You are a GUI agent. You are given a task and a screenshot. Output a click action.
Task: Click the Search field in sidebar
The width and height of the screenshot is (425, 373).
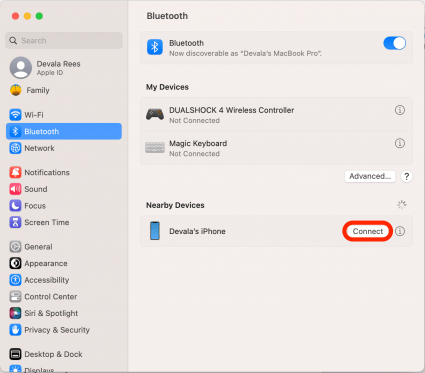coord(64,41)
